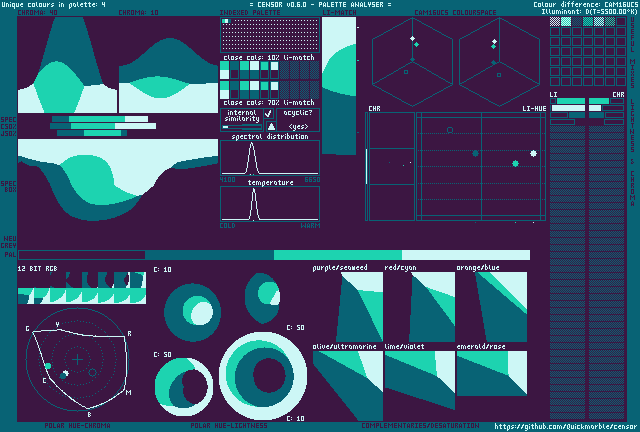Click the dark teal segment of PAL bar
Screen dimensions: 640x432
pos(209,255)
